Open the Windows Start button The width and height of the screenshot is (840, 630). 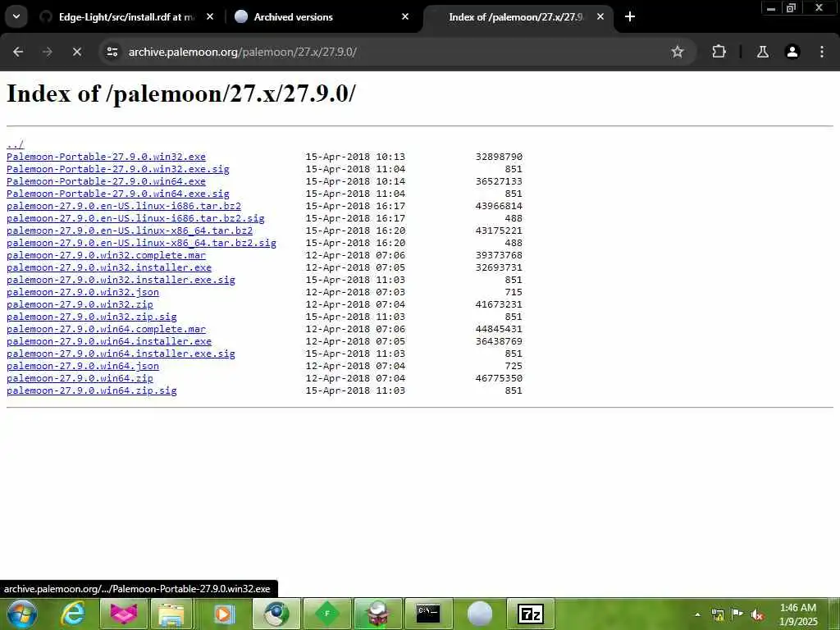point(22,614)
